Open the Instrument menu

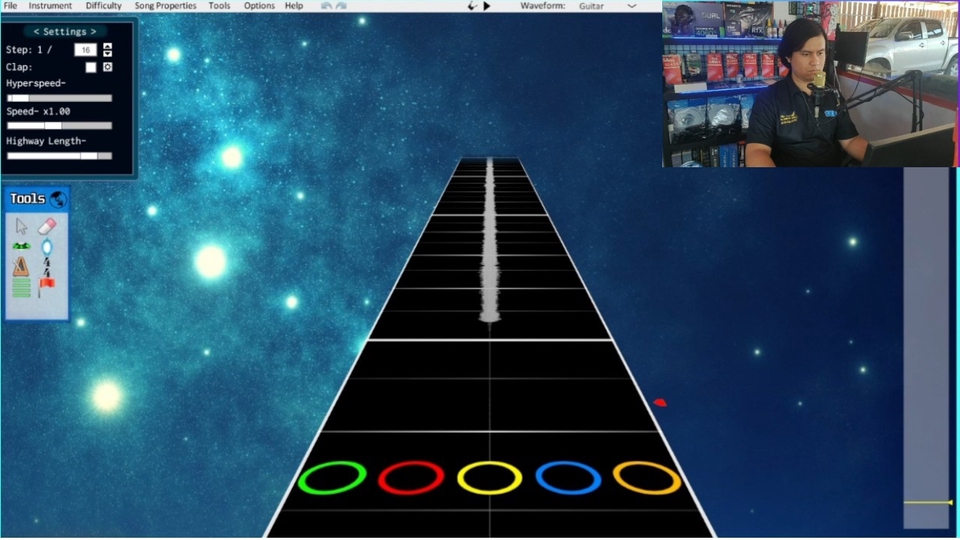pyautogui.click(x=50, y=6)
